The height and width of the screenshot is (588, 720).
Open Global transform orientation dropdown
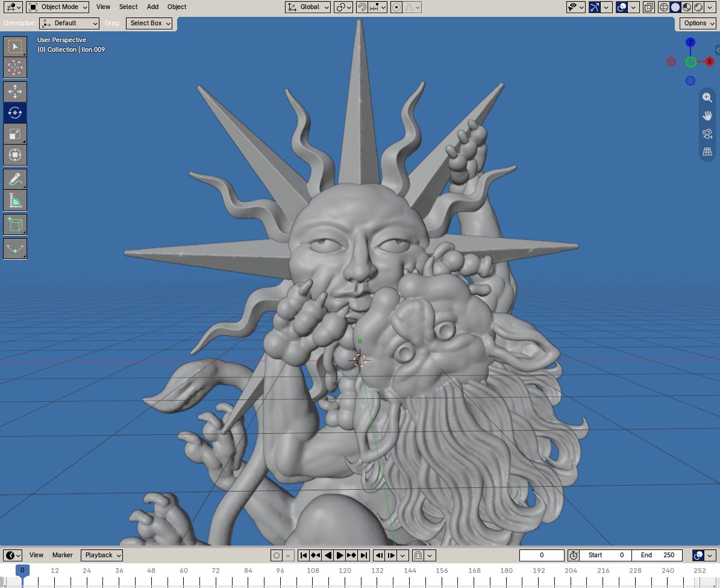308,7
